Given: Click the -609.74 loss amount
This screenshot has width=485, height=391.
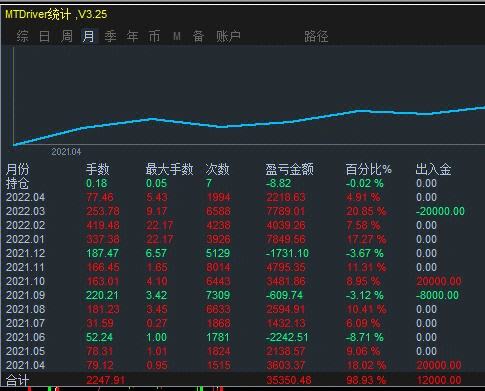Looking at the screenshot, I should click(x=284, y=295).
